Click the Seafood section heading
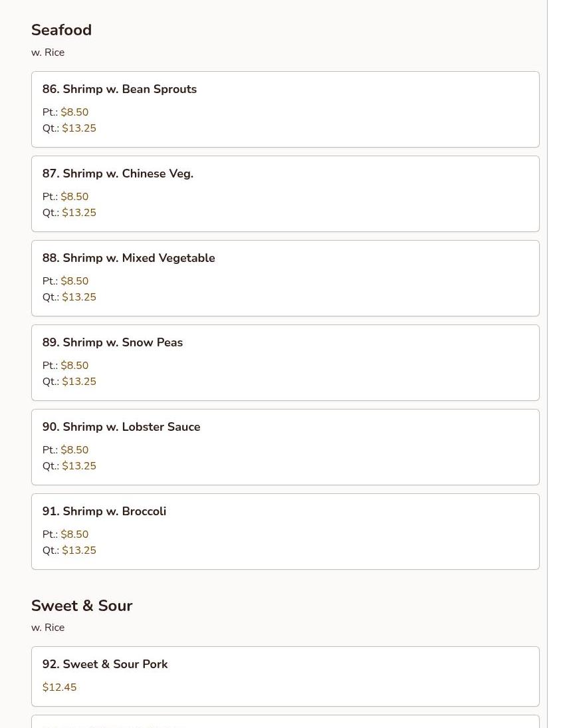This screenshot has height=728, width=561. pyautogui.click(x=61, y=30)
